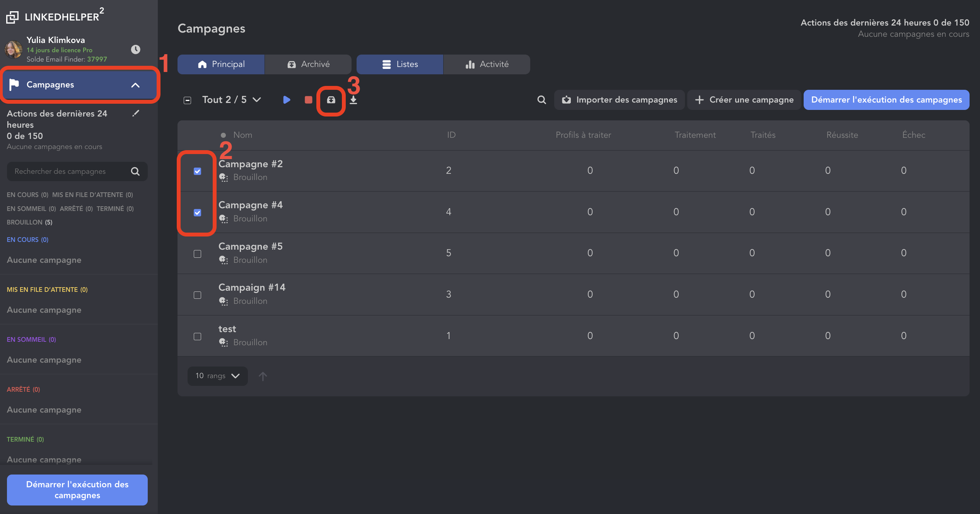Open the 10 rangs rows dropdown
980x514 pixels.
[217, 376]
